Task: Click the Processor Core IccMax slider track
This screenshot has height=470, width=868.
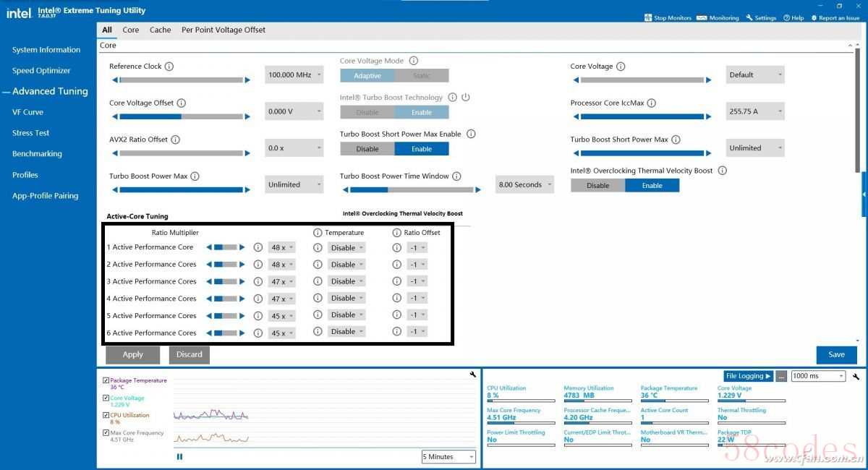Action: pos(642,116)
